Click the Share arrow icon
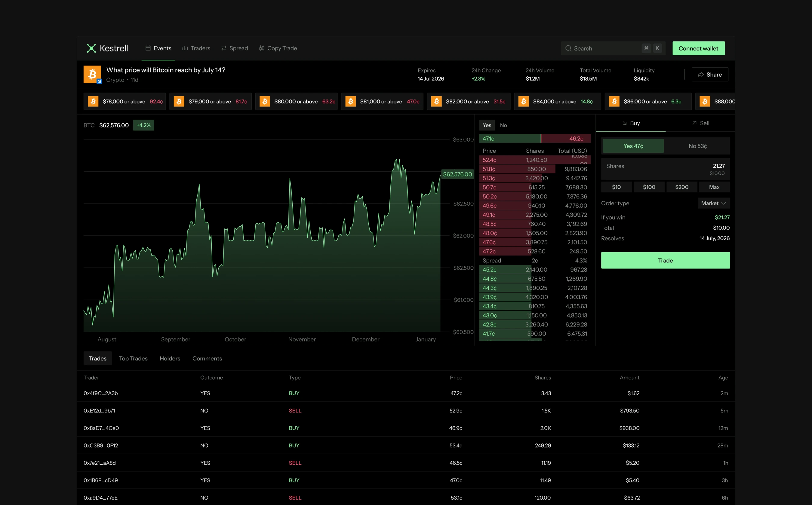 [701, 75]
